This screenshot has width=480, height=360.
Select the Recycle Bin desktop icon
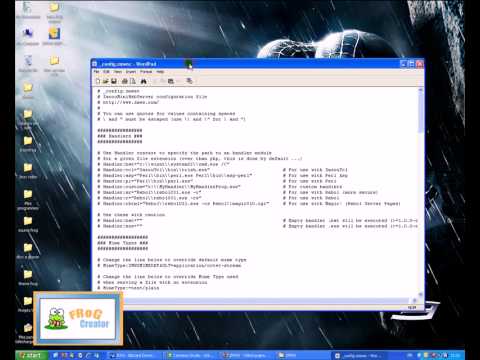click(28, 63)
